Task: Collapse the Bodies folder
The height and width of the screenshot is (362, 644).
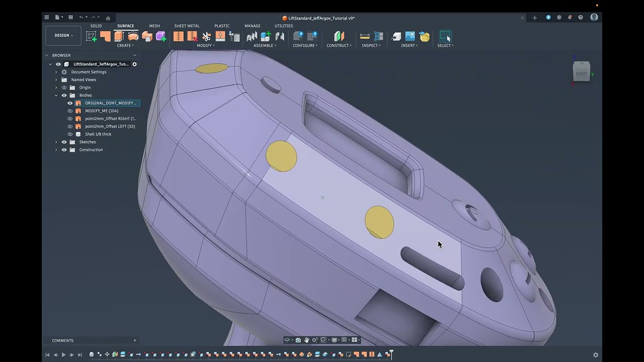Action: [x=56, y=95]
